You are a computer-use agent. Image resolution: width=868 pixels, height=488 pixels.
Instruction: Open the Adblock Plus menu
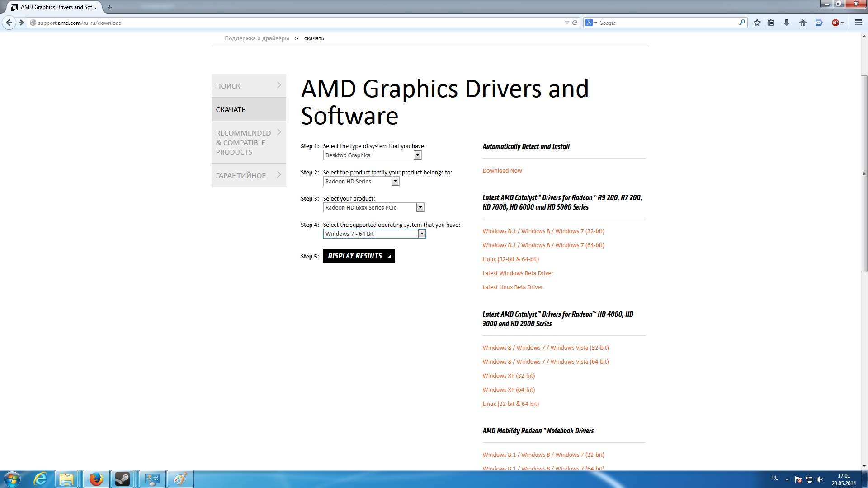[x=838, y=23]
